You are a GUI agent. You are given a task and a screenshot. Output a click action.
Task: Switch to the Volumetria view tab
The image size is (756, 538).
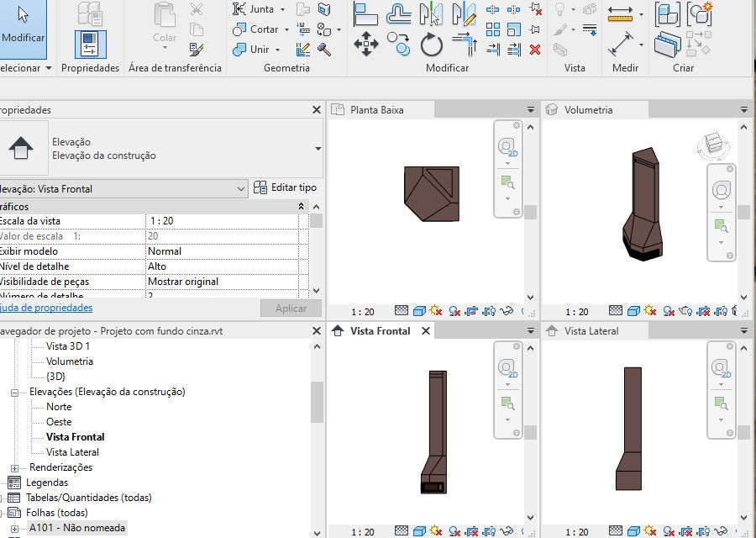point(596,110)
